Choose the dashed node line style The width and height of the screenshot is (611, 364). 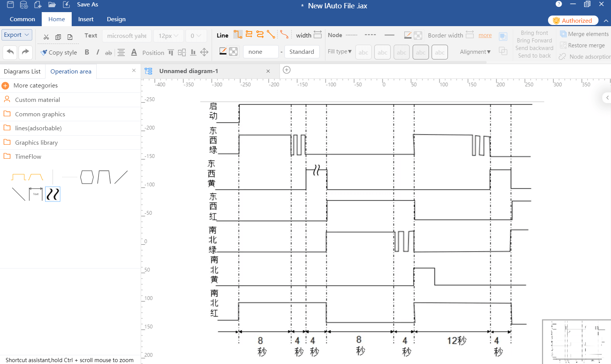tap(370, 35)
